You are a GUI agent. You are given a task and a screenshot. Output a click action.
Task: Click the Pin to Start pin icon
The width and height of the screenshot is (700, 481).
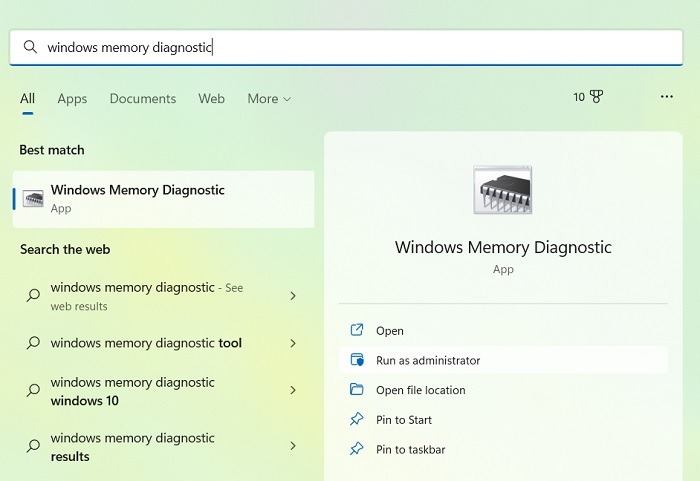click(x=357, y=419)
